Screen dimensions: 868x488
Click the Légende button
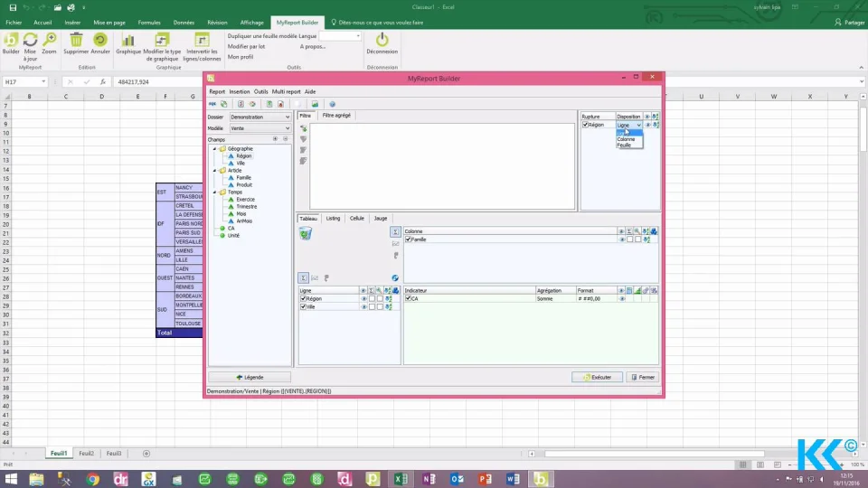coord(250,378)
